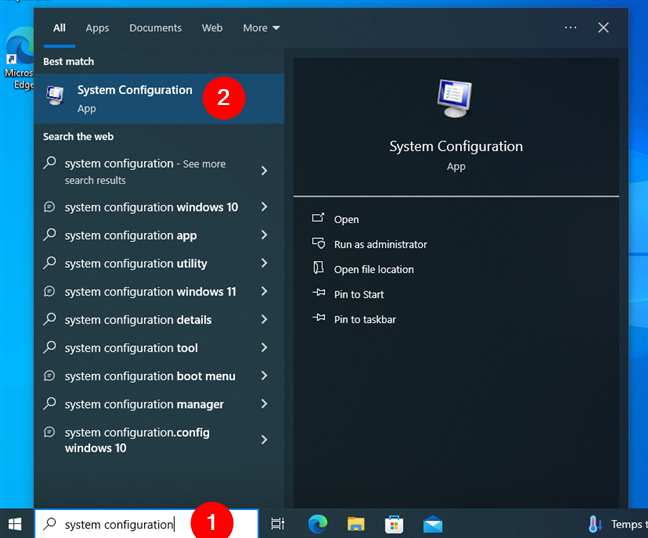The height and width of the screenshot is (538, 648).
Task: Expand arrow next to 'system configuration.config windows 10'
Action: pyautogui.click(x=264, y=440)
